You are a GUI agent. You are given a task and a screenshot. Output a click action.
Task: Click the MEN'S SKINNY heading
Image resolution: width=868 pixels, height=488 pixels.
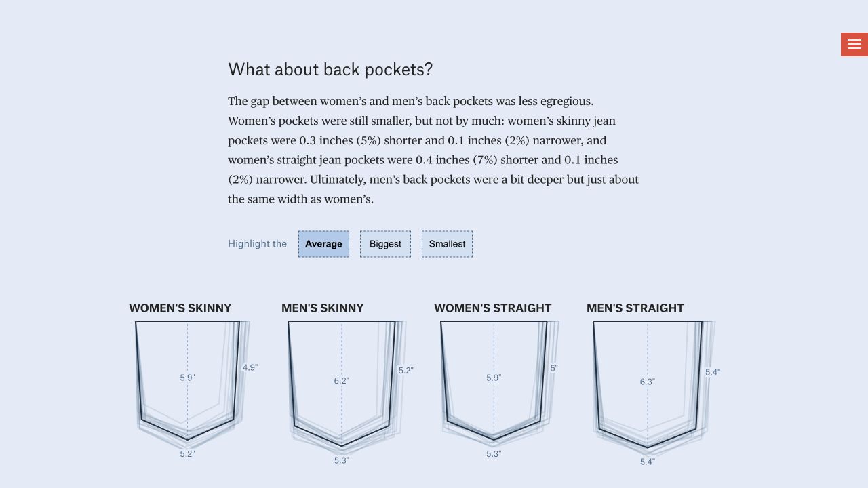(323, 308)
